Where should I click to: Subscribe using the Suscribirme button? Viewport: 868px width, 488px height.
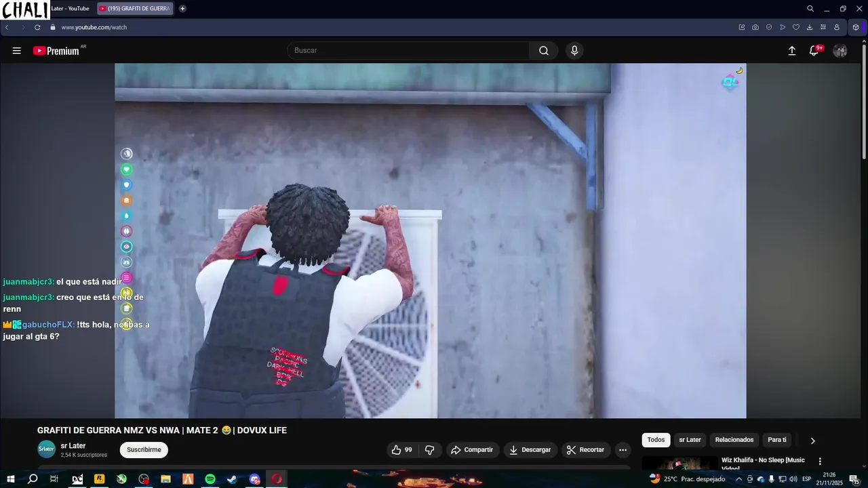[x=144, y=450]
